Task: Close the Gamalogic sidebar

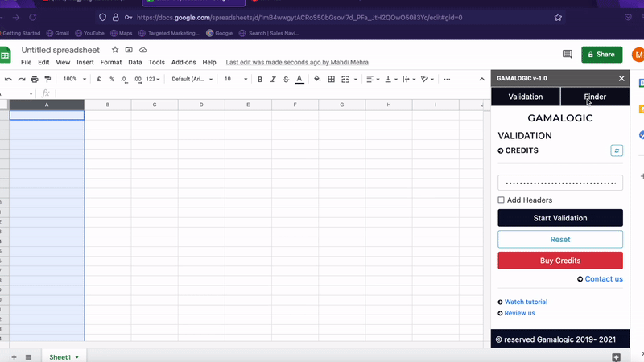Action: click(x=621, y=78)
